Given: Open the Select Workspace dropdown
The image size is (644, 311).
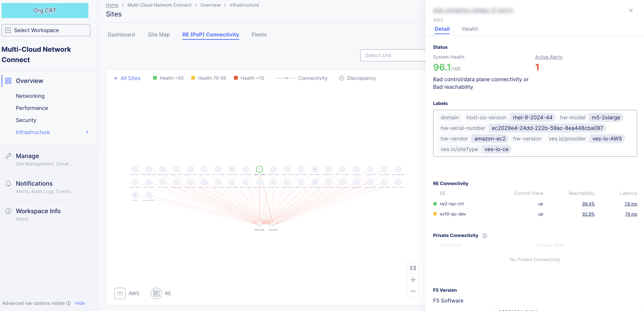Looking at the screenshot, I should 46,30.
